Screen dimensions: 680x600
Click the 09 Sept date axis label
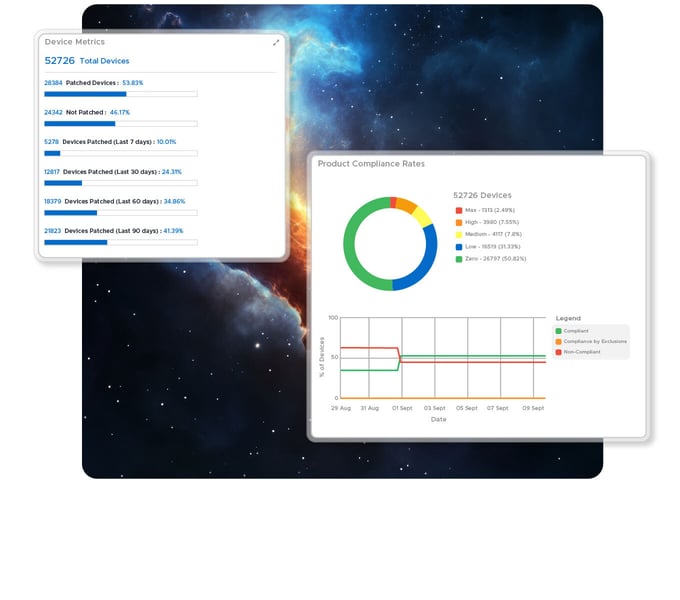[x=533, y=408]
